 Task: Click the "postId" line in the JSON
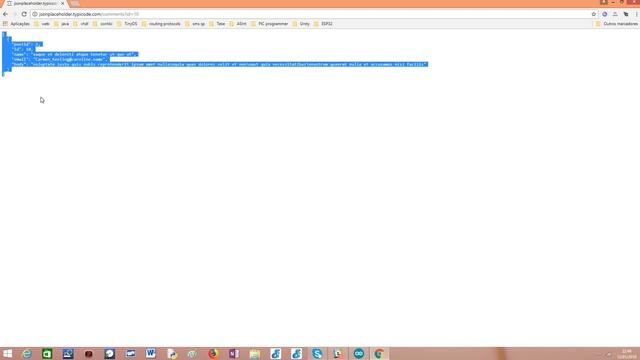click(27, 44)
